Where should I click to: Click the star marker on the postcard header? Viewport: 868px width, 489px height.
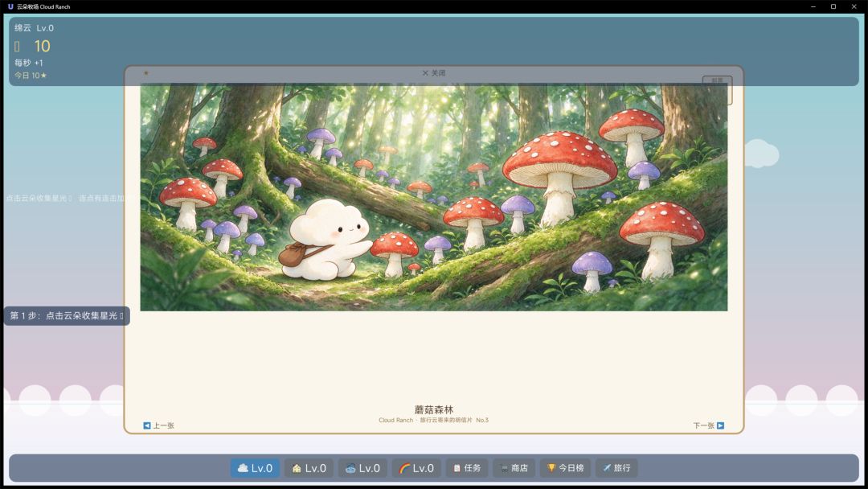click(145, 72)
